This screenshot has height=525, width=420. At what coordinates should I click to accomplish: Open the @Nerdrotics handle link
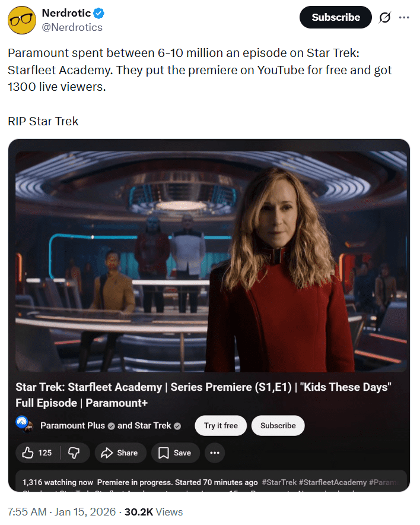pos(72,27)
